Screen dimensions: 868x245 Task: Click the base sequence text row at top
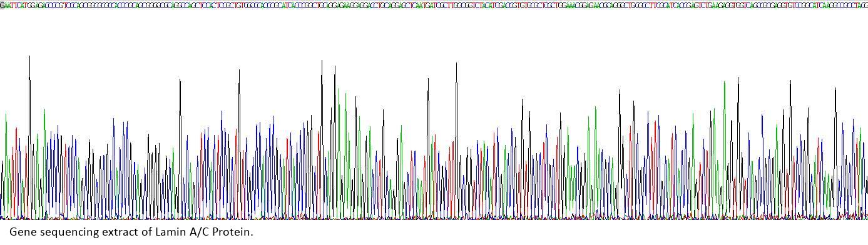pyautogui.click(x=434, y=6)
